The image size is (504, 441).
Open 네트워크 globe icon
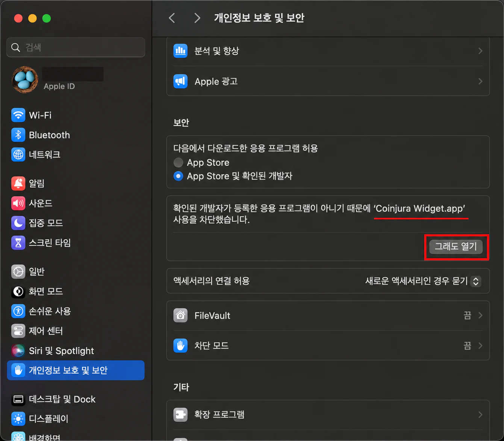pos(18,155)
